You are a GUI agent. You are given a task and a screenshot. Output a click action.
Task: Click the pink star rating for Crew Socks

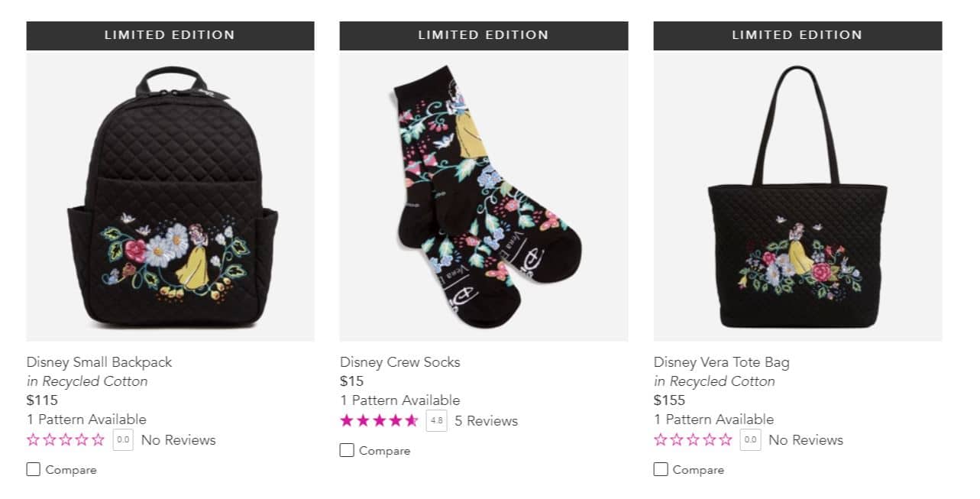(x=379, y=421)
